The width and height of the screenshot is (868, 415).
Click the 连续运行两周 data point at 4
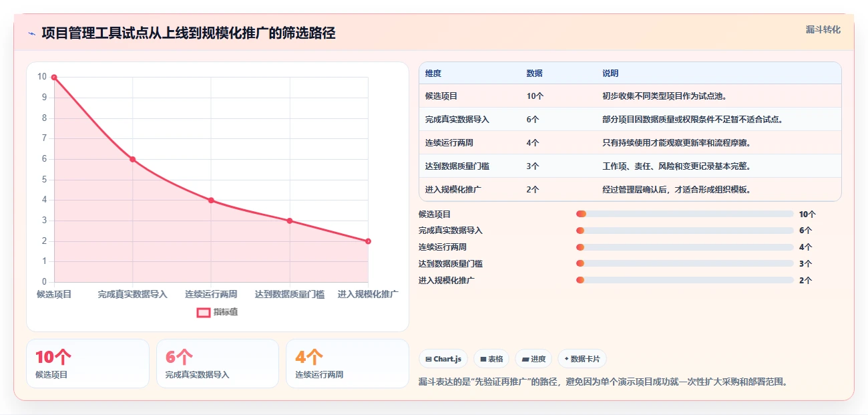click(x=211, y=200)
